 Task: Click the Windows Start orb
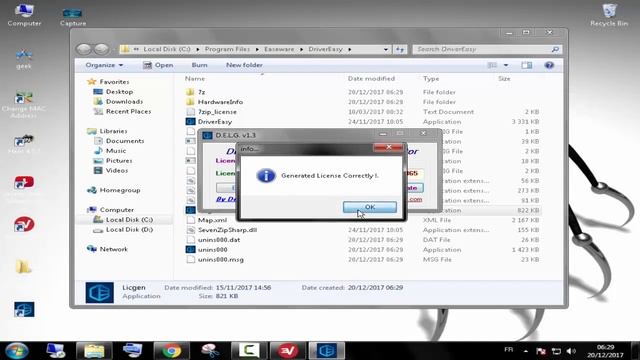pos(16,351)
